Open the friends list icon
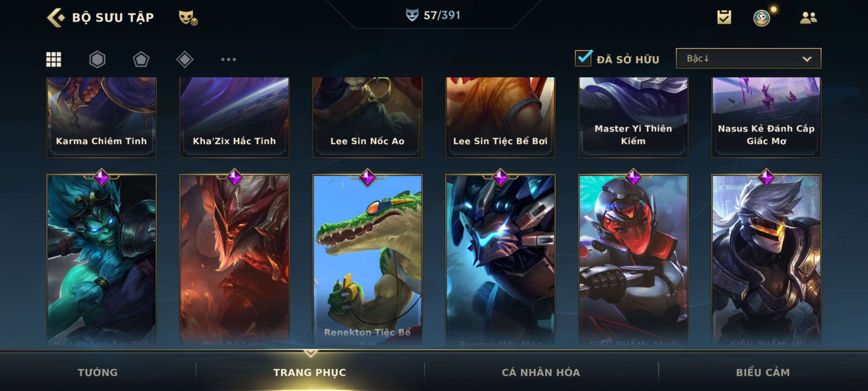 (809, 18)
